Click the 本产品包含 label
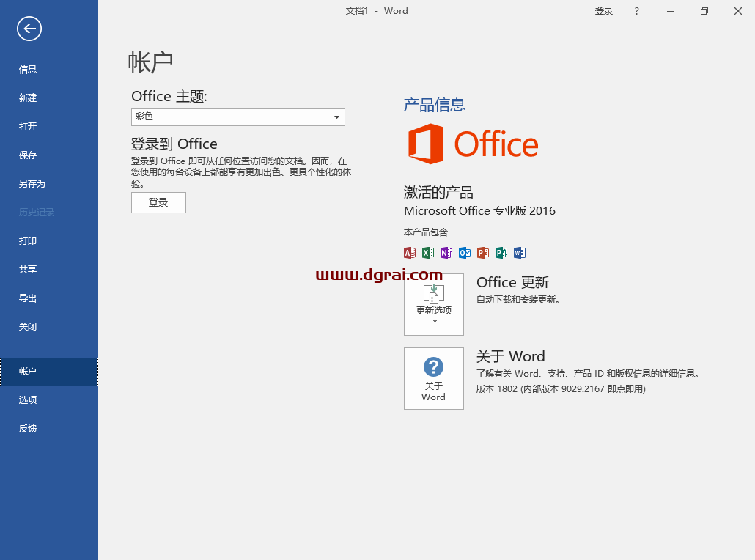This screenshot has width=755, height=560. (426, 232)
